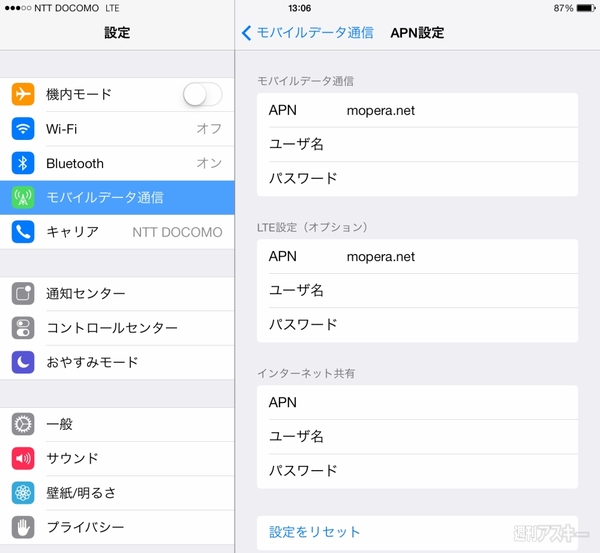600x553 pixels.
Task: Edit ユーザ名 field under LTE設定
Action: 417,290
